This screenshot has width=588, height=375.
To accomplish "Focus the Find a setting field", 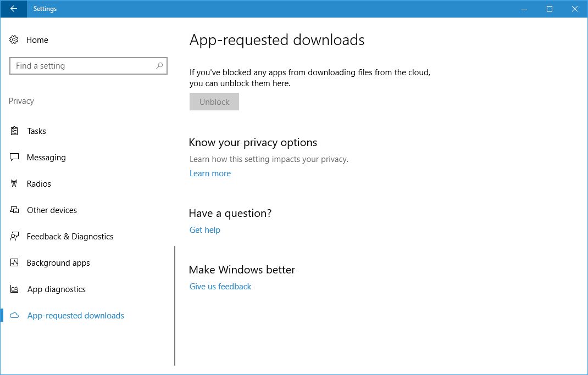I will click(x=88, y=66).
